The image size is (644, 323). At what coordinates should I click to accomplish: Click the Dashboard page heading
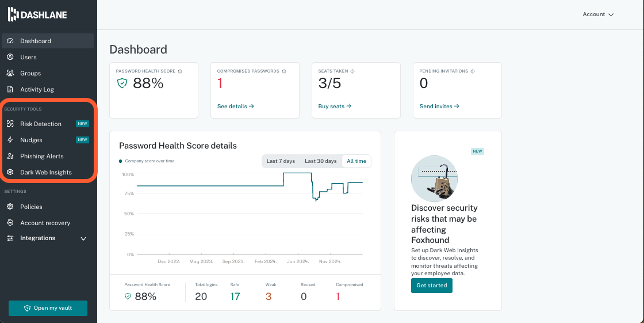(139, 50)
